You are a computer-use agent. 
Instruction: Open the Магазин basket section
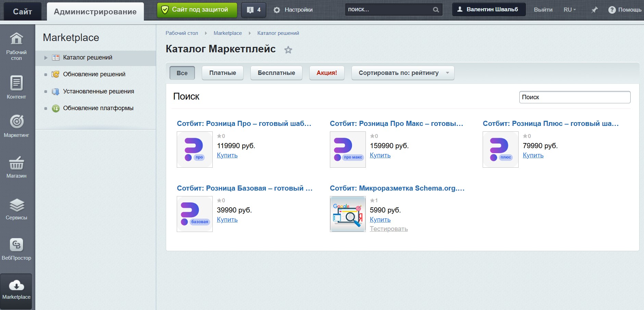click(16, 167)
